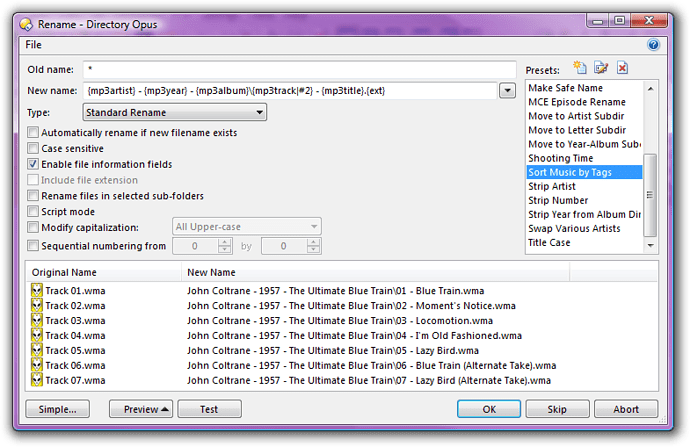Screen dimensions: 690x447
Task: Click file icon beside Track 03.wma
Action: point(37,321)
